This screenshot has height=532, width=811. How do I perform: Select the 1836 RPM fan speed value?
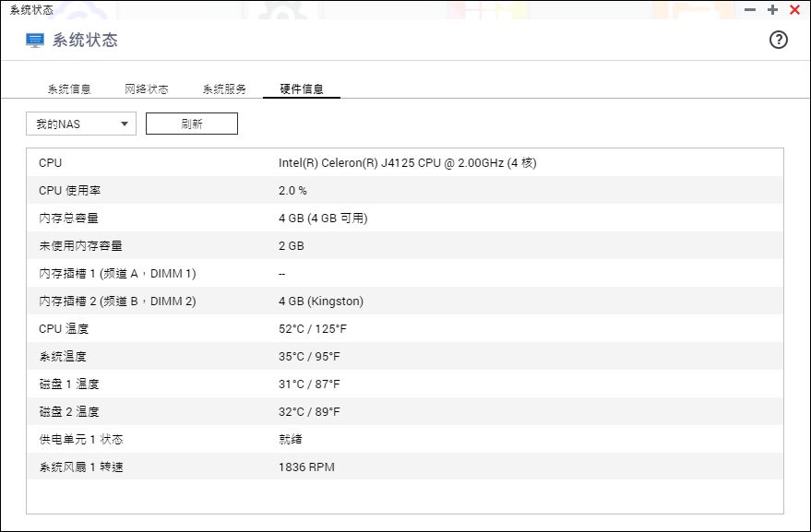click(306, 467)
